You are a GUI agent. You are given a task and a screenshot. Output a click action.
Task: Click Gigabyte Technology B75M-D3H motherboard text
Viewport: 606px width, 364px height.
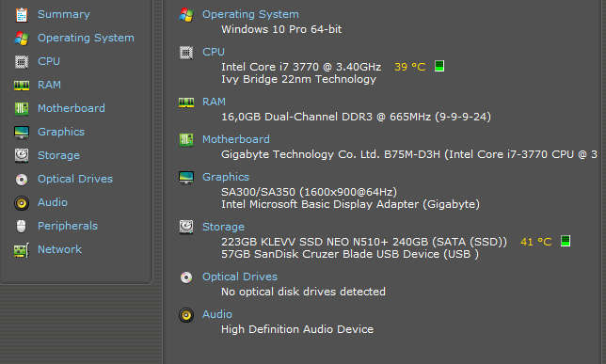point(409,154)
